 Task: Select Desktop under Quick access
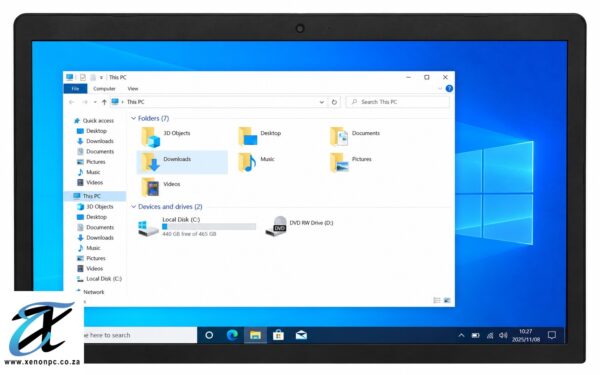pyautogui.click(x=92, y=131)
